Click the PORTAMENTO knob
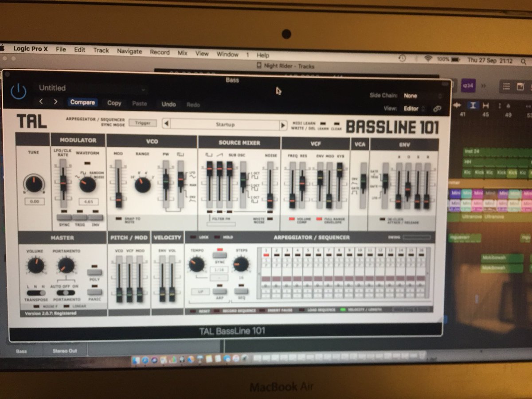 tap(66, 266)
